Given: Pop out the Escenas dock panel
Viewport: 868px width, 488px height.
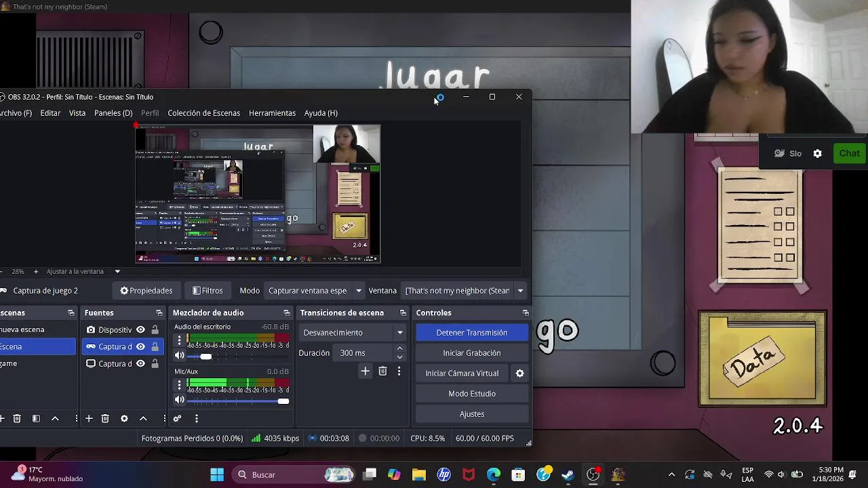Looking at the screenshot, I should pos(71,312).
